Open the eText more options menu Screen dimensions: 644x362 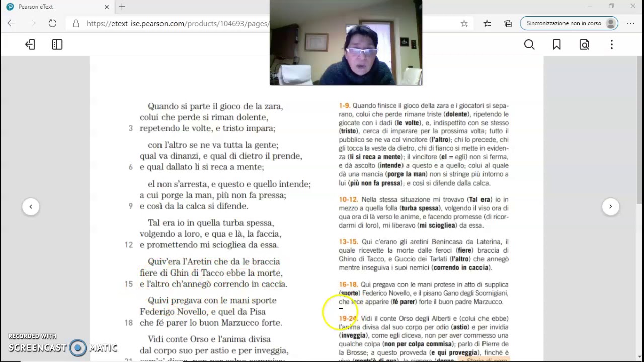coord(612,45)
